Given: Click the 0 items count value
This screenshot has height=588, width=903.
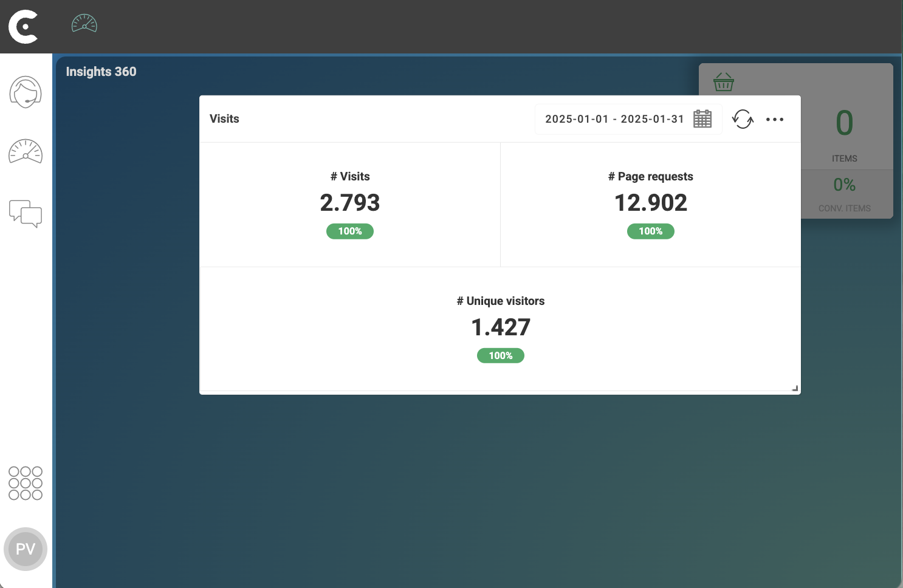Looking at the screenshot, I should 845,123.
